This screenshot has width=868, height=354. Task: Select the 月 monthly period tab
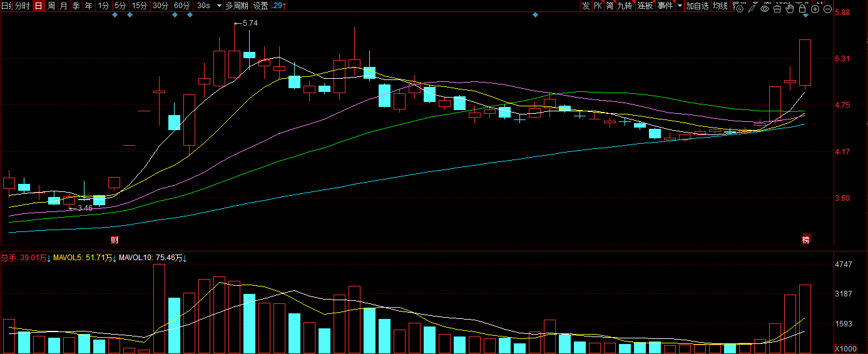tap(63, 6)
